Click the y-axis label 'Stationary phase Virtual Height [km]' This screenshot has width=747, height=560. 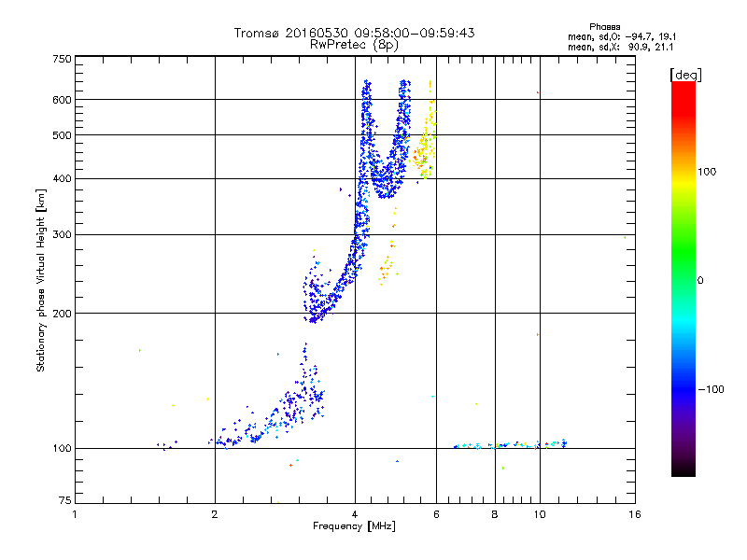click(40, 280)
